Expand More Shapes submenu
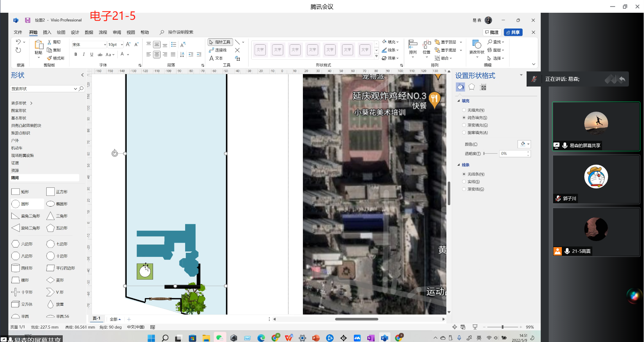Viewport: 644px width, 342px height. (x=22, y=103)
